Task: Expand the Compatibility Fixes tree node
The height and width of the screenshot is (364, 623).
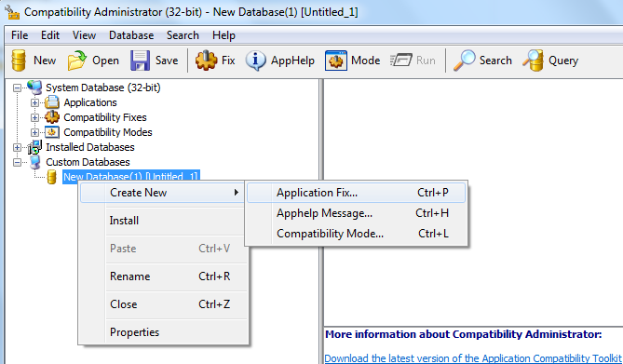Action: point(34,117)
